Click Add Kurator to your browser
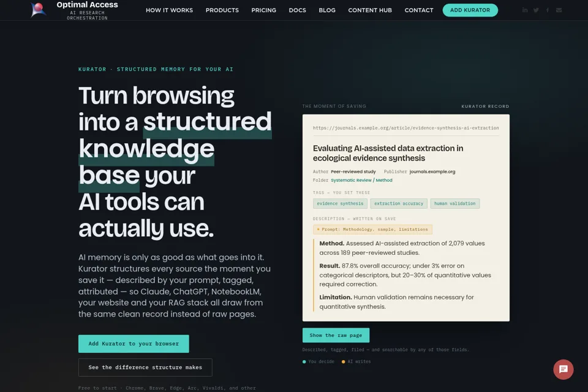 pyautogui.click(x=134, y=344)
